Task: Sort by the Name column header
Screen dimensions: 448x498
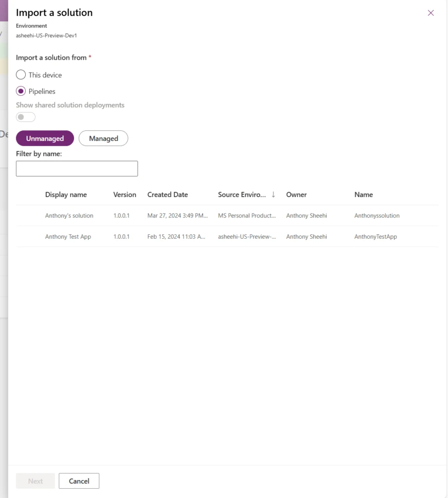Action: click(363, 195)
